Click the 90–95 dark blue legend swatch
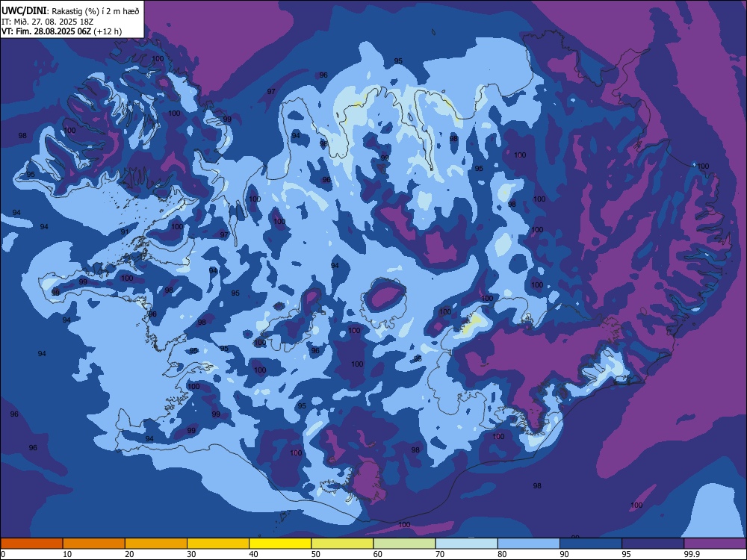747x560 pixels. [x=591, y=544]
